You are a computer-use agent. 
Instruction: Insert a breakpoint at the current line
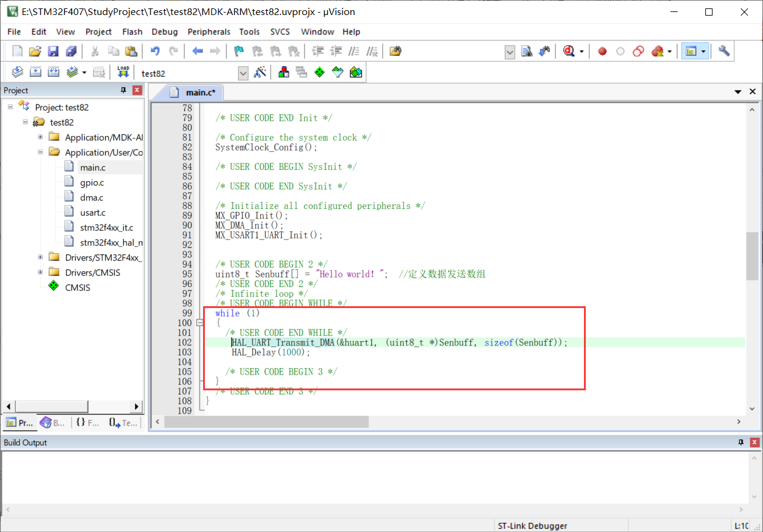tap(602, 51)
